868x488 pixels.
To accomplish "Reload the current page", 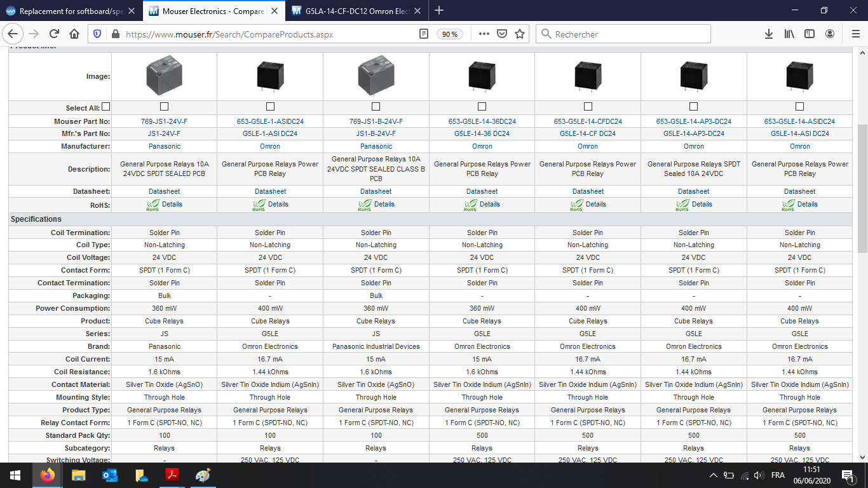I will click(55, 34).
